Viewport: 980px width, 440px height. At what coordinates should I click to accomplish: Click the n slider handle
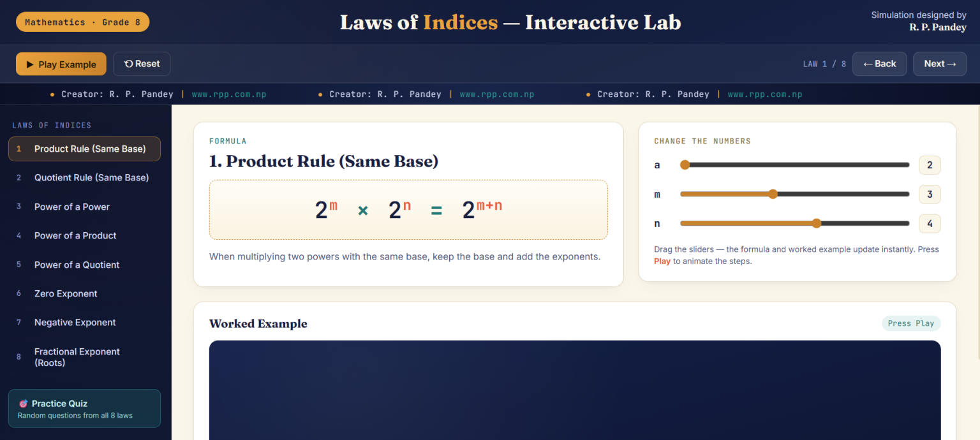[x=817, y=223]
